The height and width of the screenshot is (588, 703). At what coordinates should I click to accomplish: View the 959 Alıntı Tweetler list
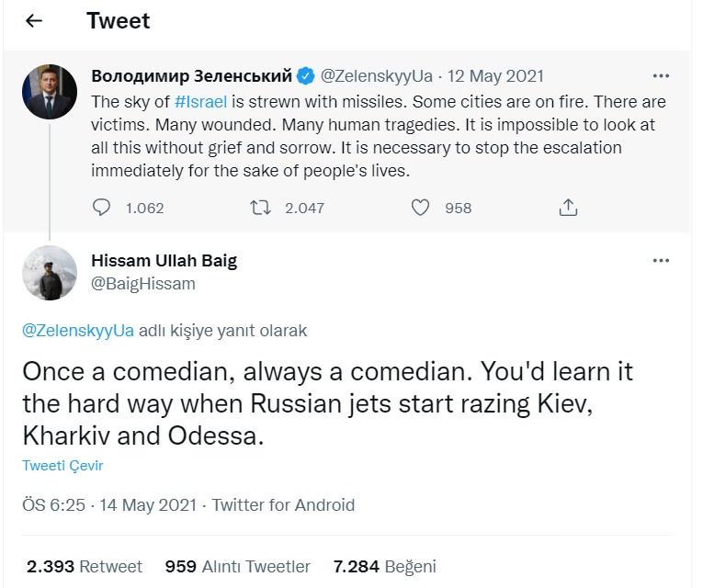[237, 567]
